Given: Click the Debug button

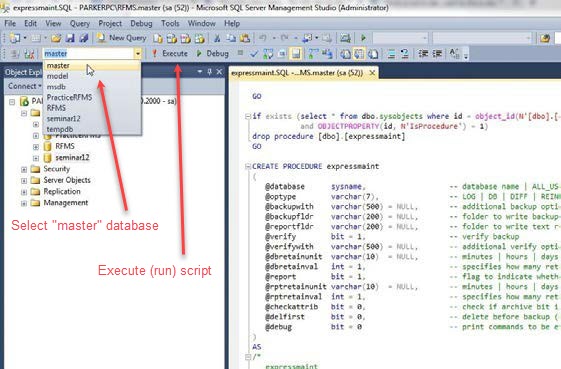Looking at the screenshot, I should [x=213, y=54].
